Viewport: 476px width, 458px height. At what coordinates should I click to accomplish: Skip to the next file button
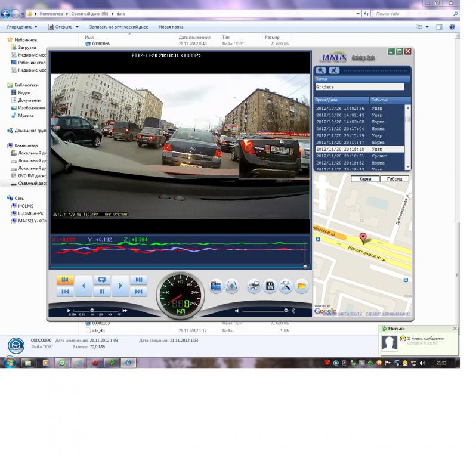click(139, 292)
